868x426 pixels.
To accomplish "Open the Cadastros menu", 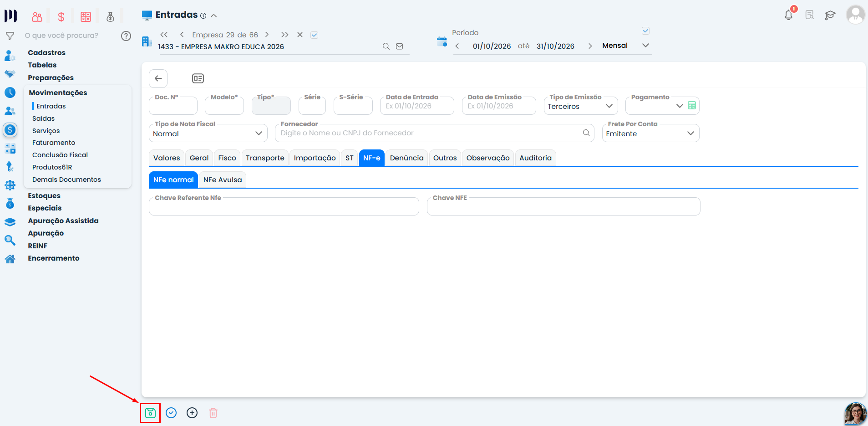I will click(46, 53).
